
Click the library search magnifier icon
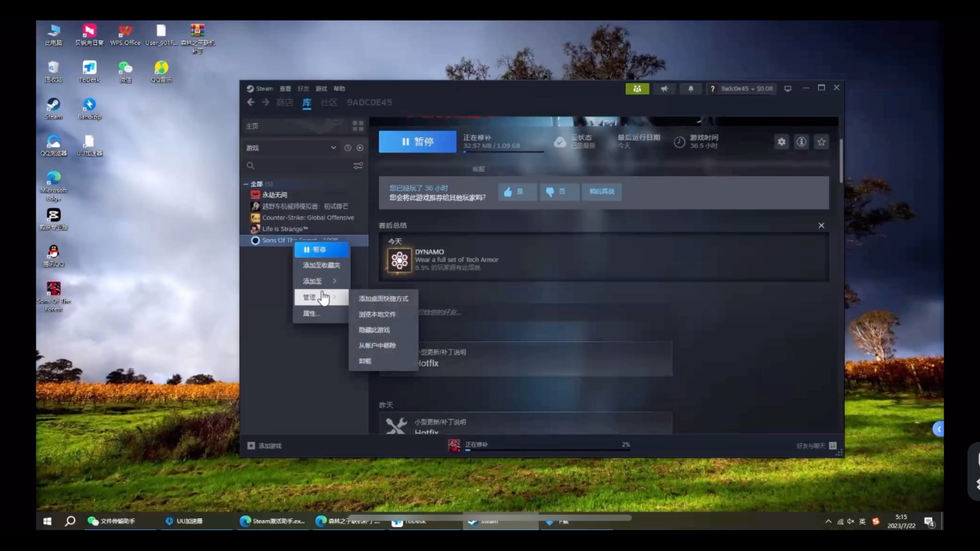[250, 166]
